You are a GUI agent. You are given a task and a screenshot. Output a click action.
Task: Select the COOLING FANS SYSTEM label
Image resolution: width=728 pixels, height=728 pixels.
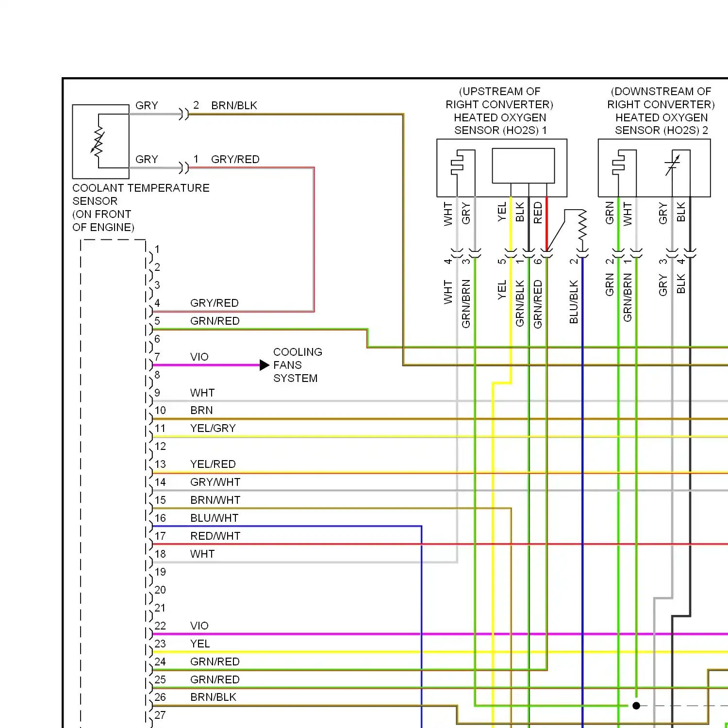[x=298, y=365]
